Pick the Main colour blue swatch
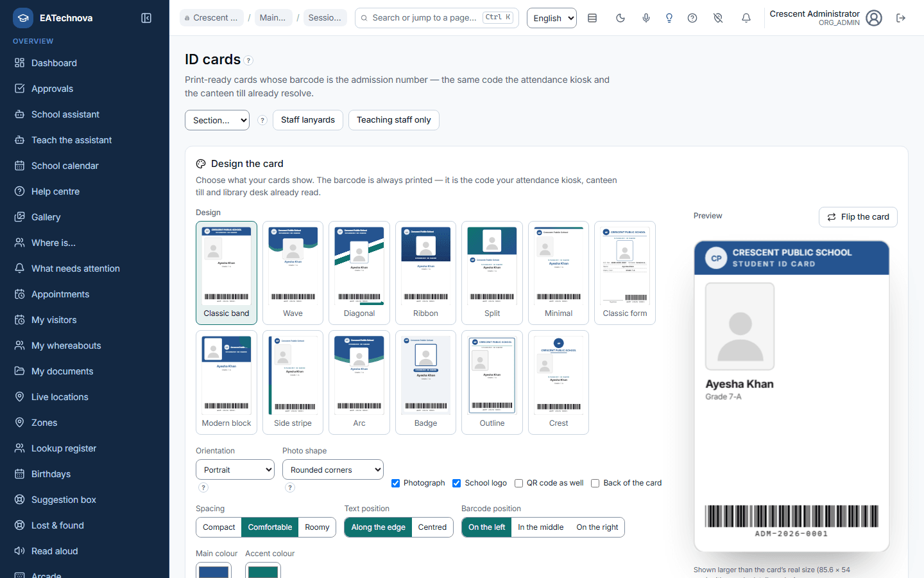The image size is (924, 578). (x=214, y=570)
